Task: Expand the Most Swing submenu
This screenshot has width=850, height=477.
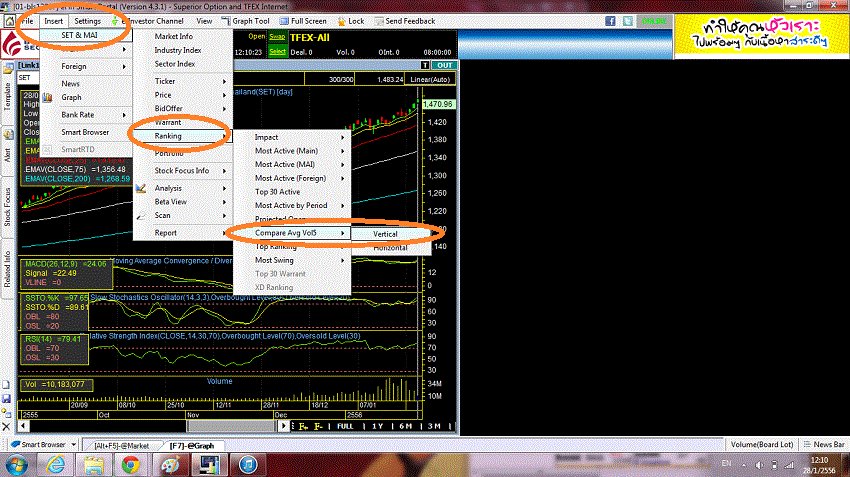Action: (x=292, y=260)
